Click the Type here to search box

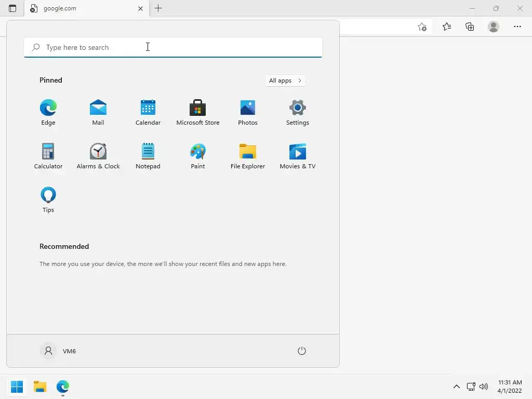click(x=173, y=47)
